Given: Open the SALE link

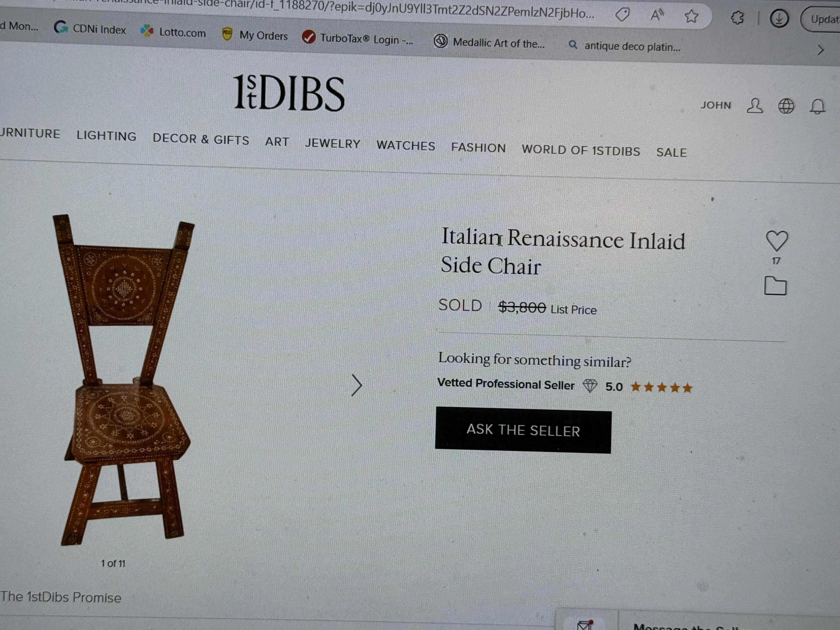Looking at the screenshot, I should point(671,152).
